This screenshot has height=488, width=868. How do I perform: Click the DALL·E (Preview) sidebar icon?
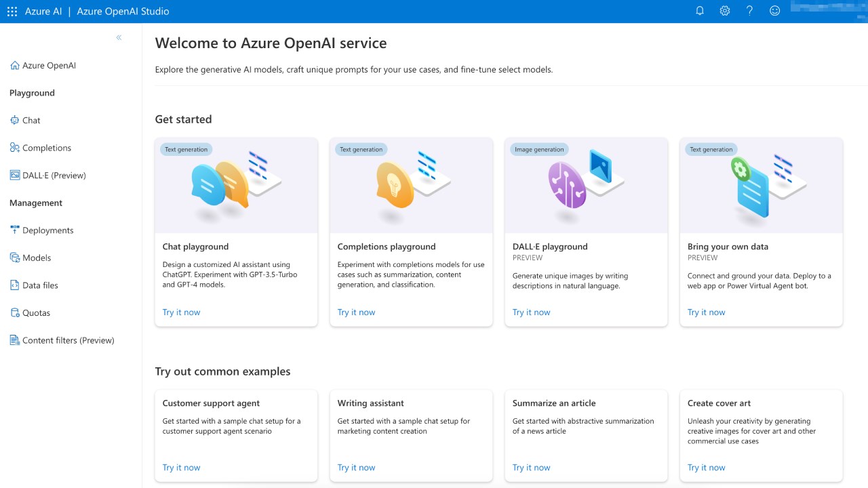click(15, 176)
